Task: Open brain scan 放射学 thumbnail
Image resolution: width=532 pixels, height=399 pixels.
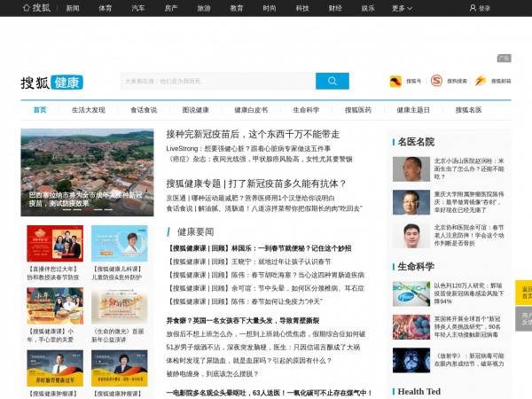Action: coord(411,360)
